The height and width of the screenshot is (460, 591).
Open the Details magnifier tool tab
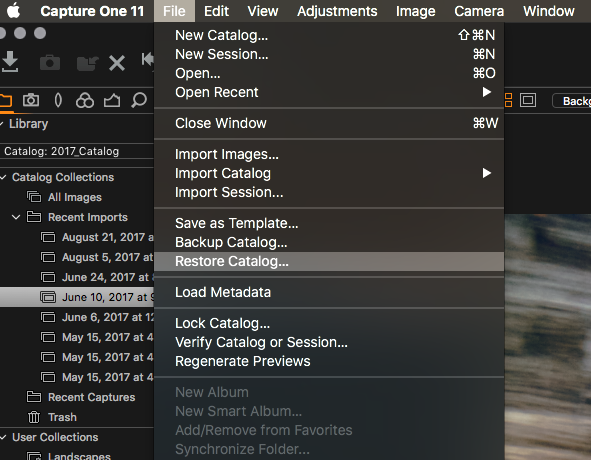(139, 101)
